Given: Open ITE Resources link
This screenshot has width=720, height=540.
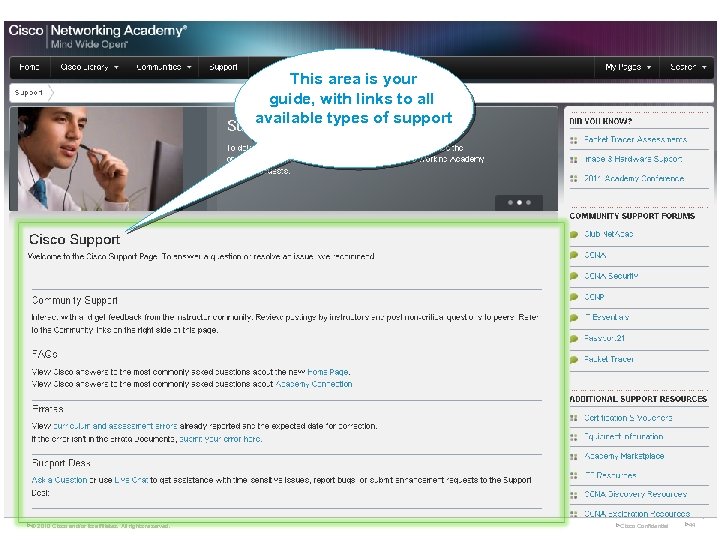Looking at the screenshot, I should click(x=610, y=475).
